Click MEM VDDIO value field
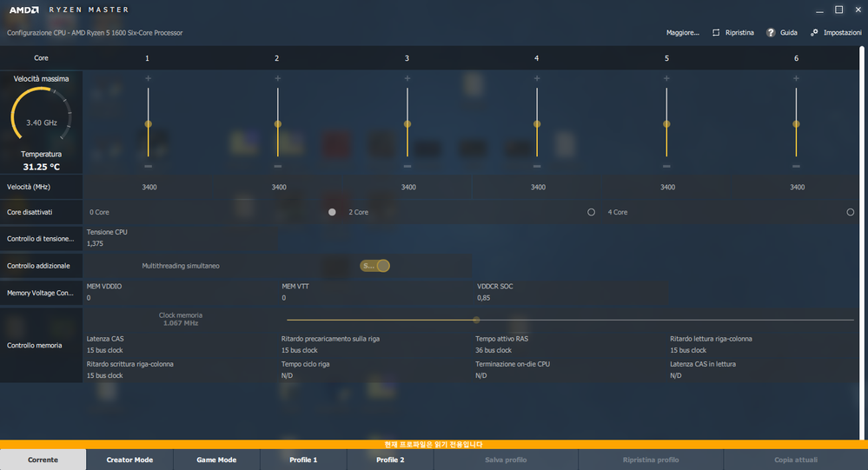The height and width of the screenshot is (470, 868). [89, 298]
